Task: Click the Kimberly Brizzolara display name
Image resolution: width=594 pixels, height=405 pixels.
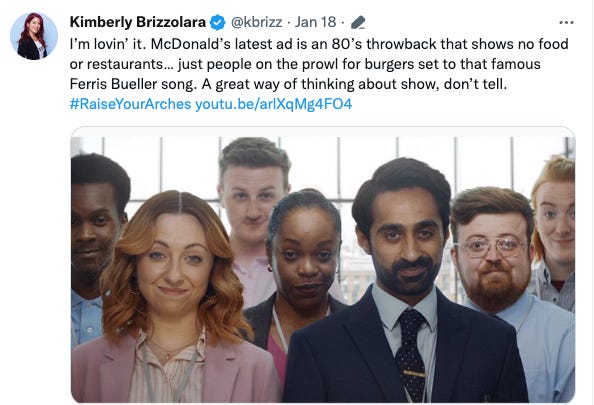Action: coord(138,22)
